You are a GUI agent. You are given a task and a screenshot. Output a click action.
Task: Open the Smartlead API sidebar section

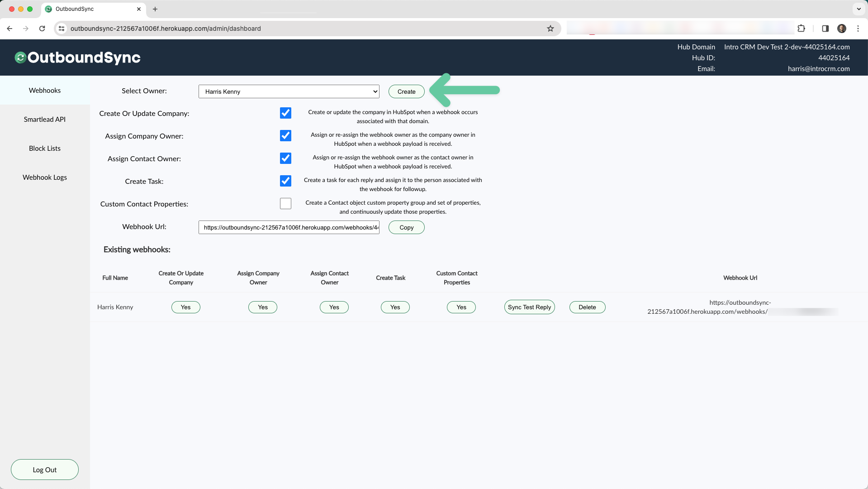[45, 120]
